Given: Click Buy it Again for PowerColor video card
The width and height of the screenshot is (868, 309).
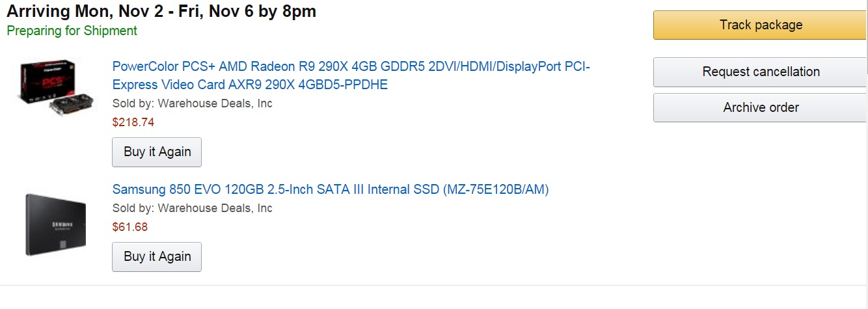Looking at the screenshot, I should point(157,152).
